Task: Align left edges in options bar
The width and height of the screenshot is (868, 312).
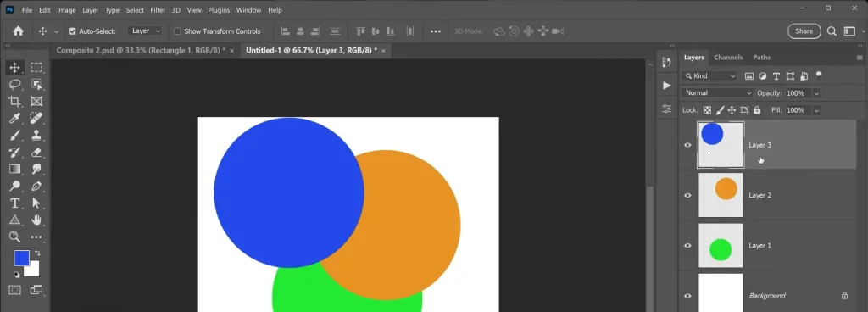Action: [286, 31]
